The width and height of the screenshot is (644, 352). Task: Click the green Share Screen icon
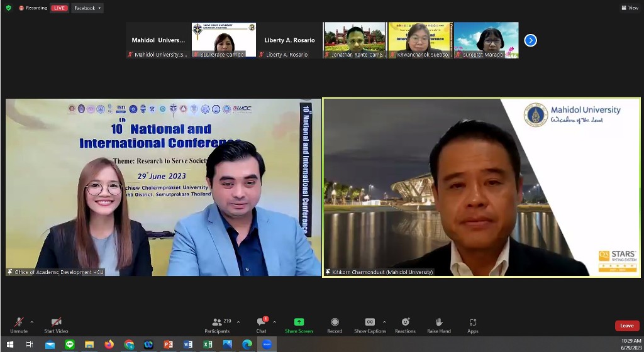[299, 322]
